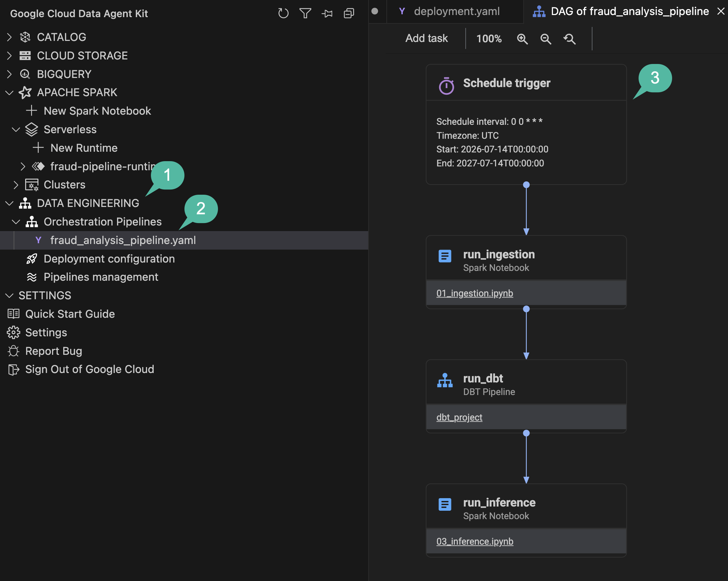
Task: Click the collapse all icon
Action: (x=349, y=13)
